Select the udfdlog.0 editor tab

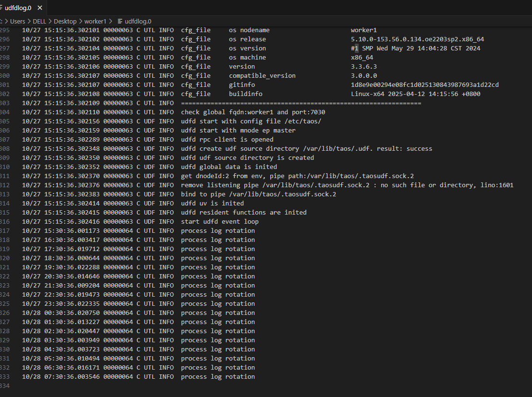pos(18,8)
